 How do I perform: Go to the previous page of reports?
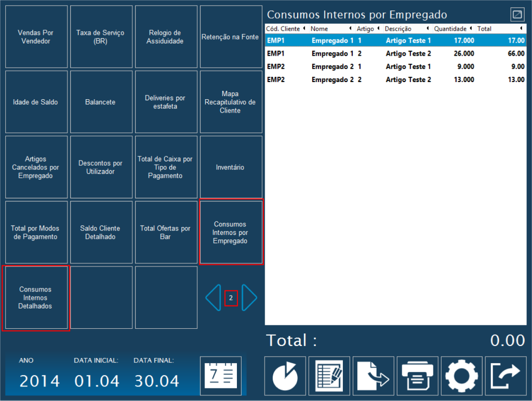pos(213,298)
